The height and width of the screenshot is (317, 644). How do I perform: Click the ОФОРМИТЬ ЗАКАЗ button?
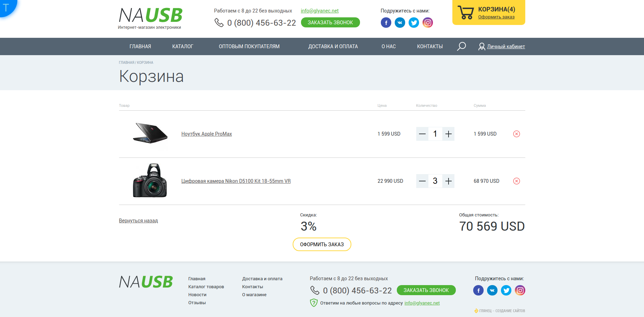pyautogui.click(x=322, y=245)
